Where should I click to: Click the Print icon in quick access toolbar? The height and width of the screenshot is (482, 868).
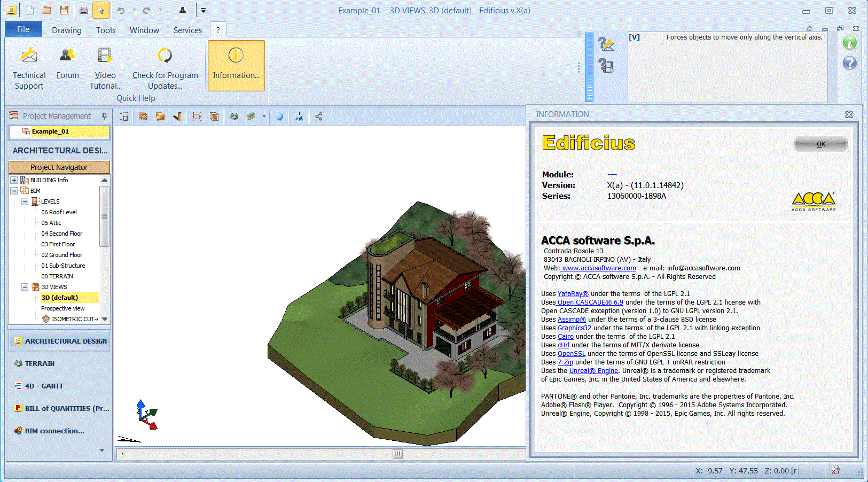[x=83, y=10]
